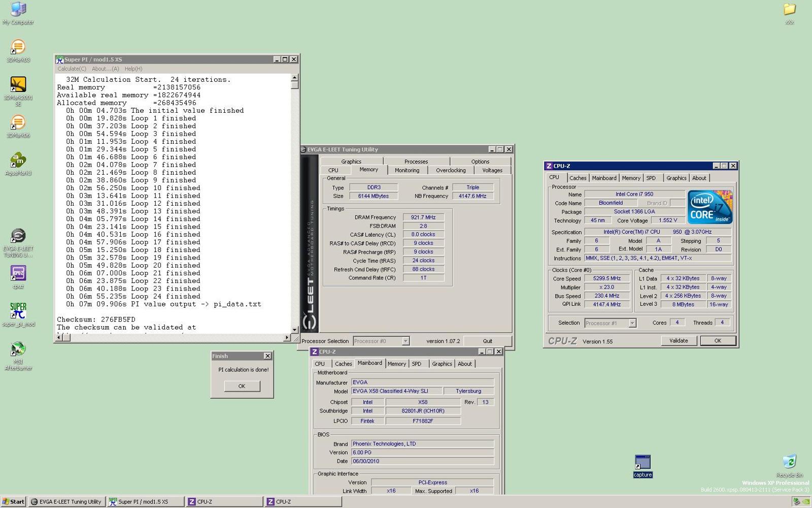Switch to Options tab in E-LEET

pyautogui.click(x=480, y=162)
